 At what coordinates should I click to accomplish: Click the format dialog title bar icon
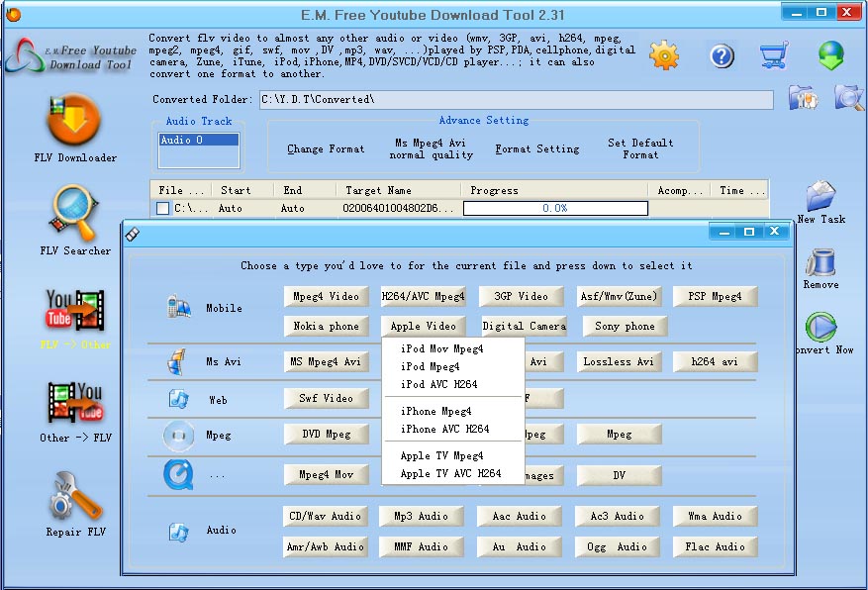[133, 234]
